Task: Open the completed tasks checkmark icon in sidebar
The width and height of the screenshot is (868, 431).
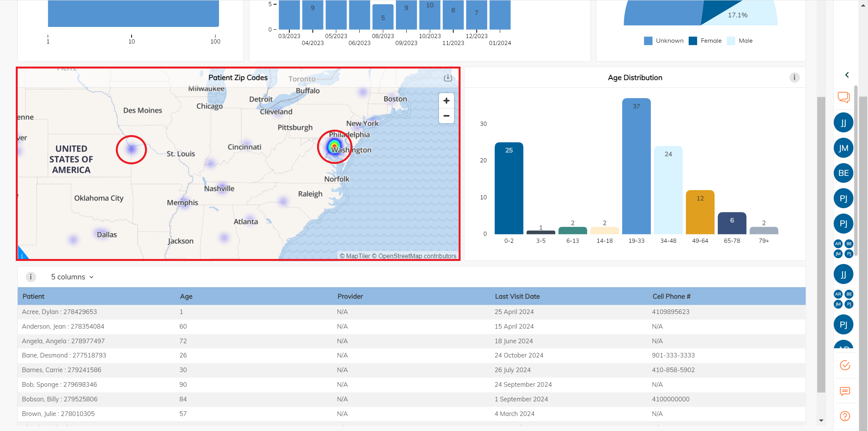Action: [845, 366]
